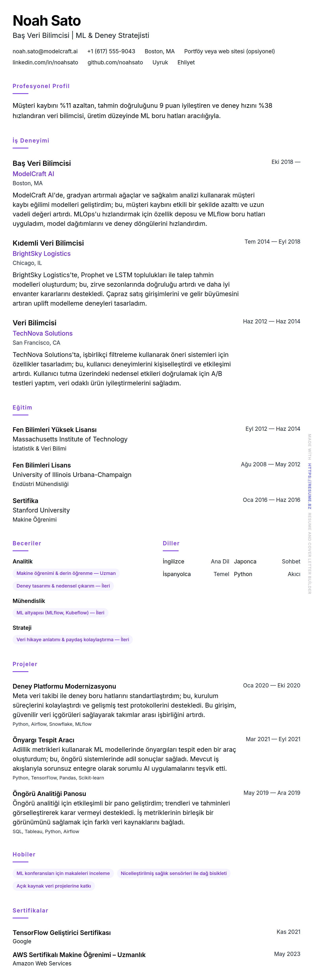Screen dimensions: 313x980
Task: Click the Deney Platformu Modernizasyonu project title
Action: click(64, 686)
